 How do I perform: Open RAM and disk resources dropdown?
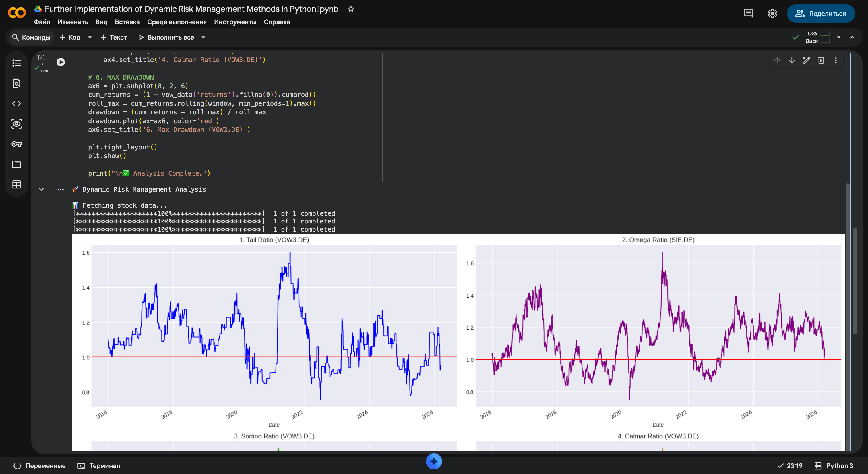tap(838, 37)
